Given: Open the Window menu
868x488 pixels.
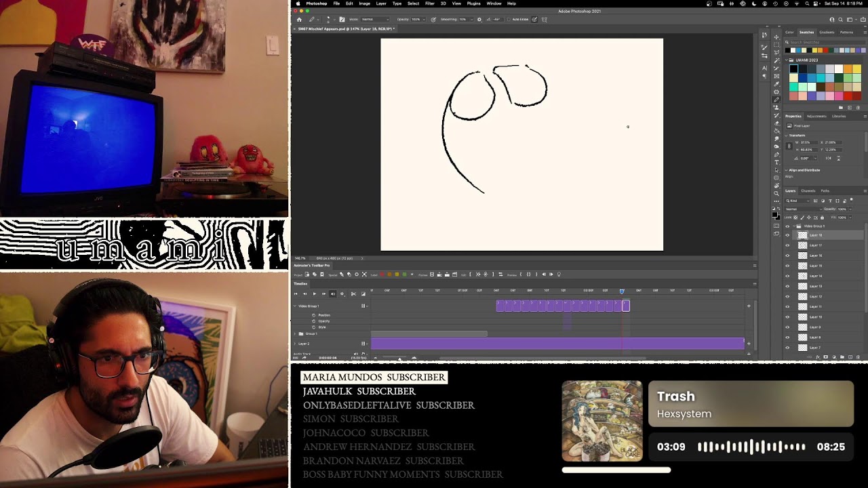Looking at the screenshot, I should click(x=494, y=3).
